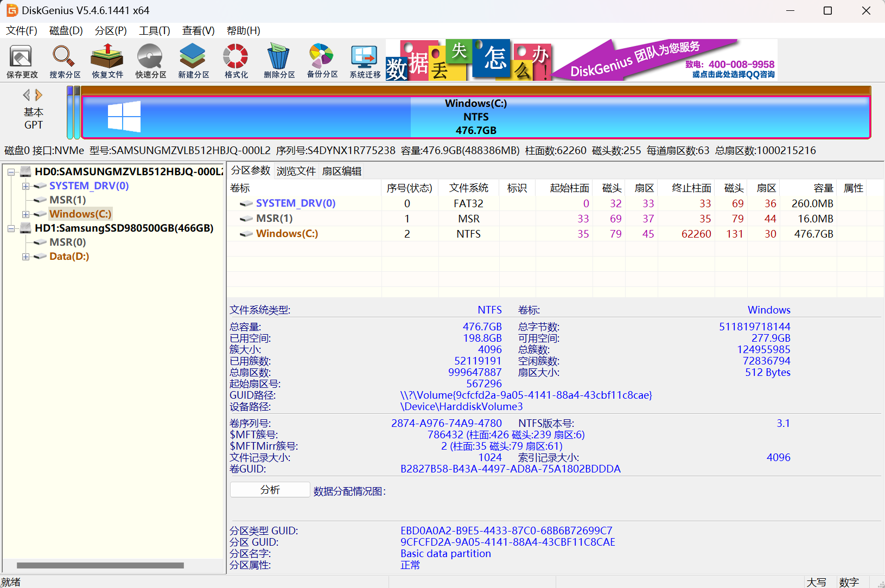Expand the Windows(C:) tree node
The width and height of the screenshot is (885, 588).
26,214
